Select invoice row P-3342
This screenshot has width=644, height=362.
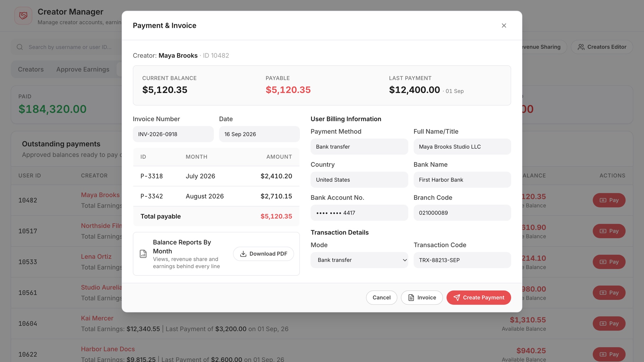(x=216, y=196)
